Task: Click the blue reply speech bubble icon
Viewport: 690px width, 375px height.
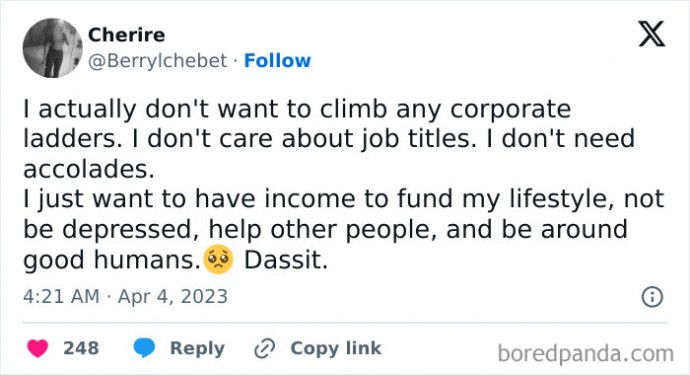Action: pos(144,348)
